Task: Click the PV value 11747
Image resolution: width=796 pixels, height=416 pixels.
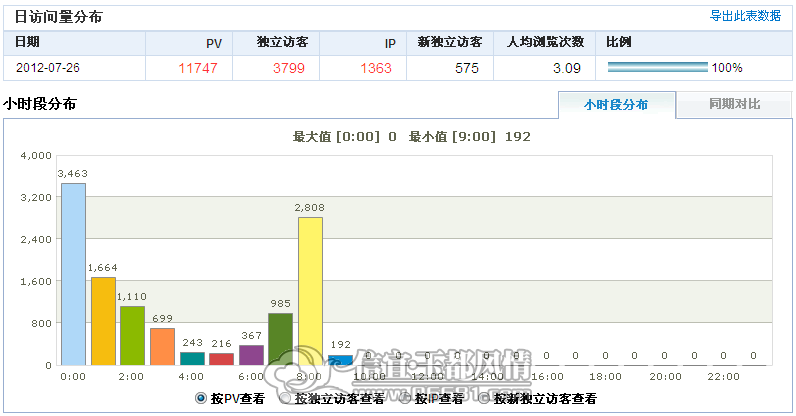Action: point(197,68)
